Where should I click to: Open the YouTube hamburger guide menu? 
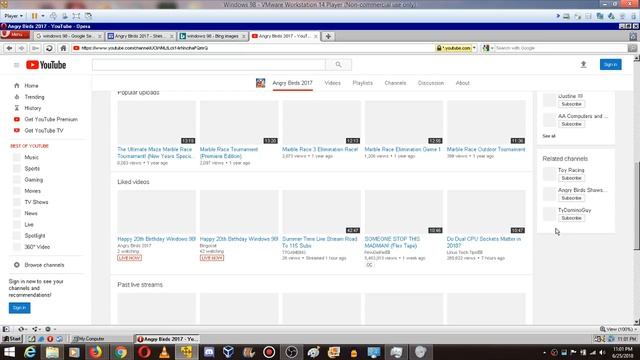16,65
